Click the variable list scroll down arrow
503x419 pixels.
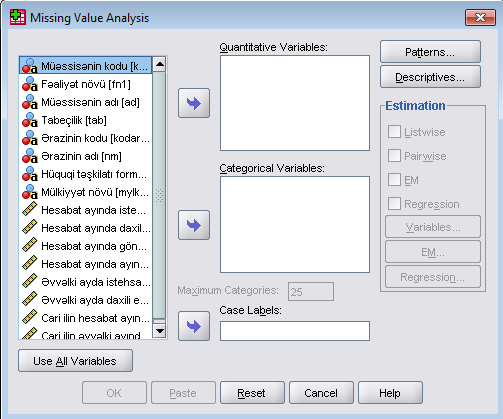(160, 331)
